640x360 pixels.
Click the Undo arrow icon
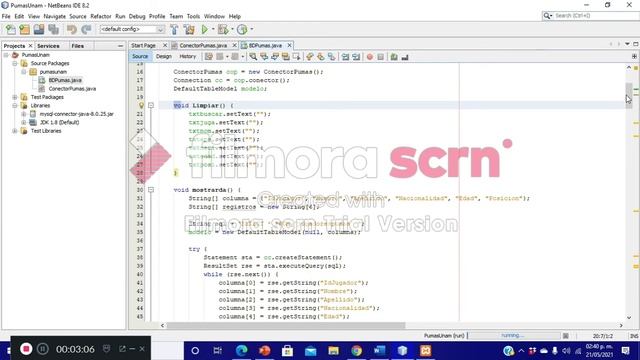coord(72,29)
